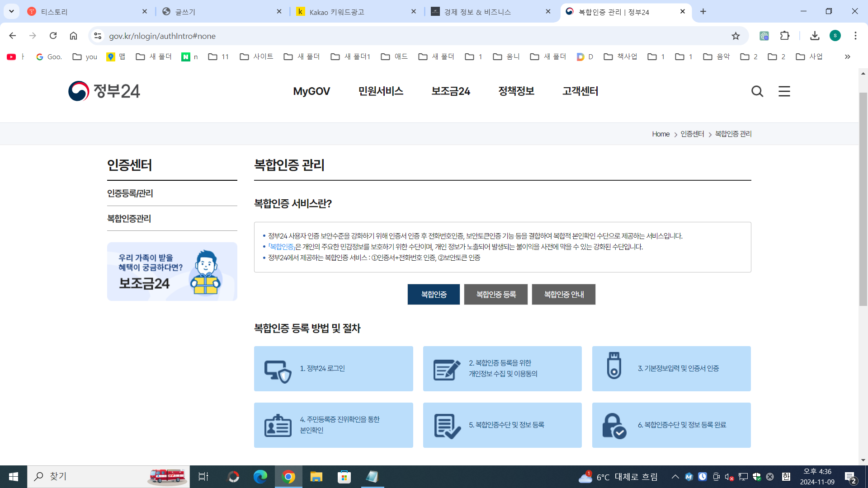The image size is (868, 488).
Task: Expand the hidden bookmarks chevron
Action: [x=847, y=56]
